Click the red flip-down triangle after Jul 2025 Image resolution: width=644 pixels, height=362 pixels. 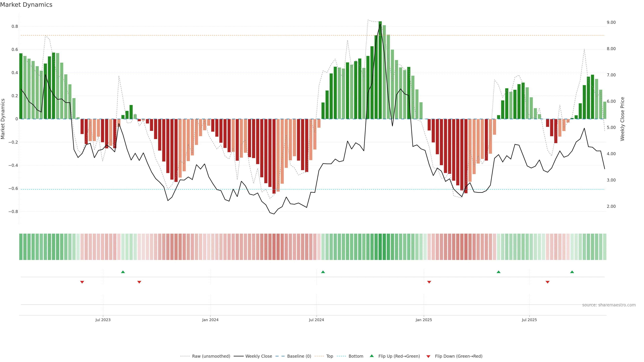point(548,282)
